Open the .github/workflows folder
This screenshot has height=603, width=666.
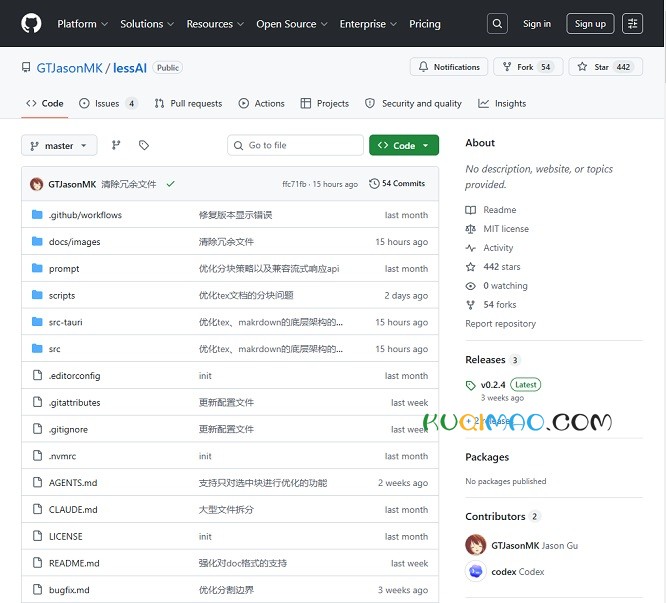click(x=85, y=215)
